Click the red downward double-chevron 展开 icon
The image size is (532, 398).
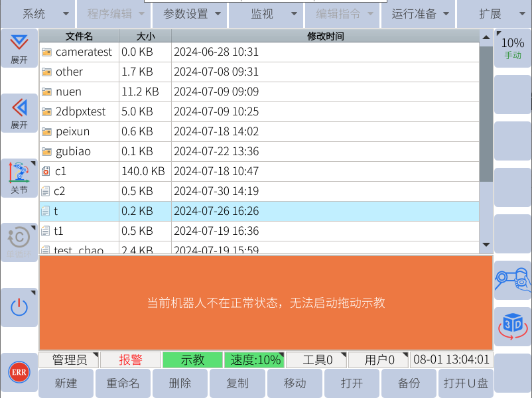19,48
